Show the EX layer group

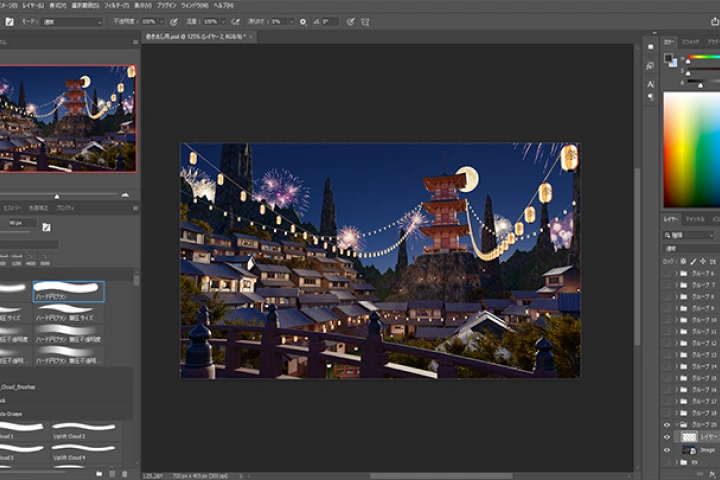(667, 462)
